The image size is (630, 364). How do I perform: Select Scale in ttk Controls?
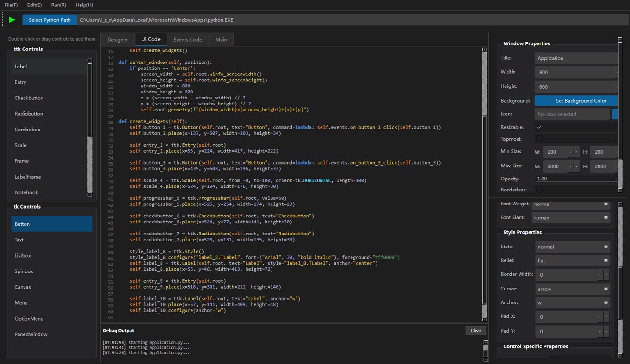[49, 145]
